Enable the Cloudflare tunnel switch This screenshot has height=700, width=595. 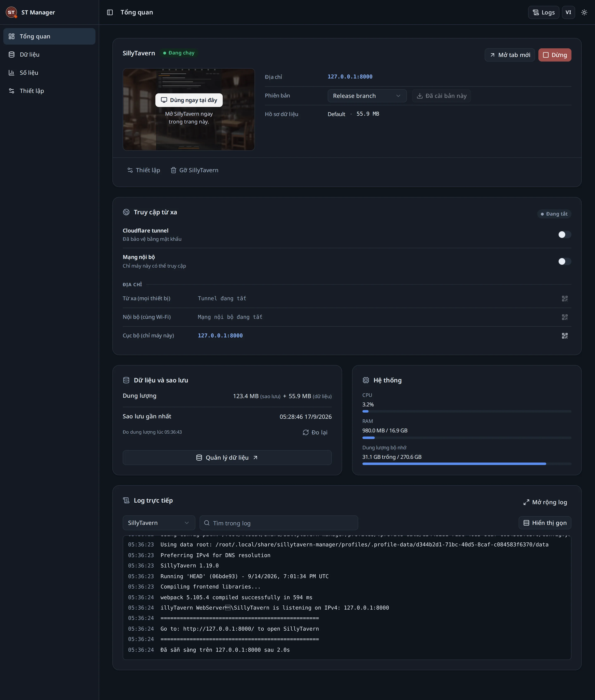coord(565,234)
